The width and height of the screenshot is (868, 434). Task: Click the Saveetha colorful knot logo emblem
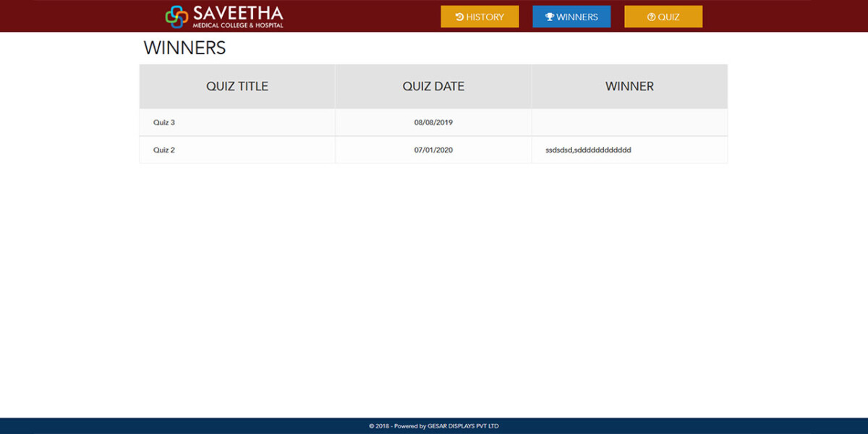[x=176, y=16]
